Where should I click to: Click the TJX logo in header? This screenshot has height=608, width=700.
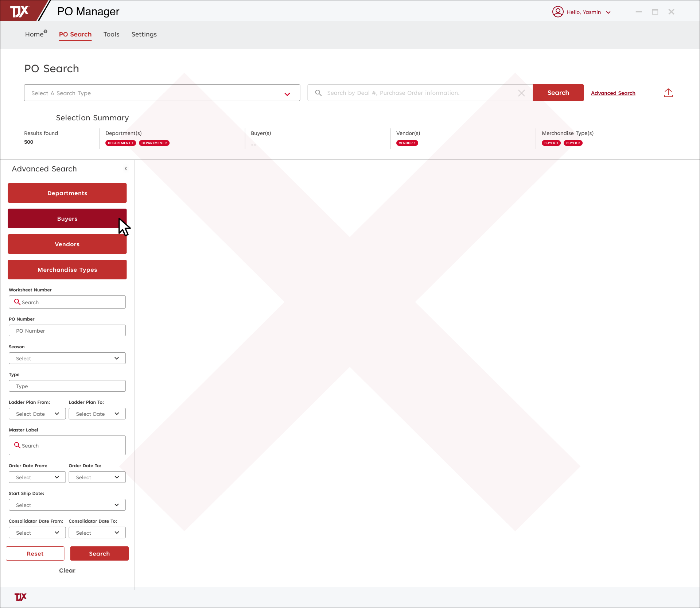19,11
